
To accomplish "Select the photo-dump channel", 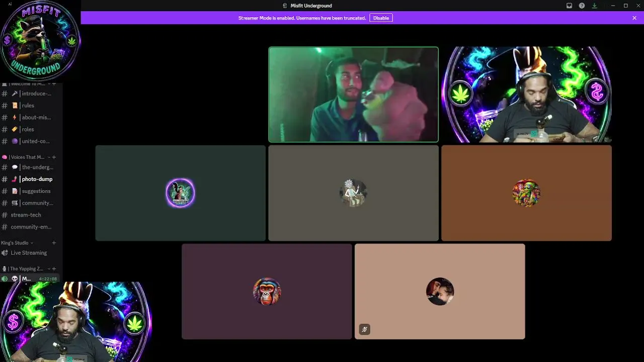I will (x=31, y=179).
